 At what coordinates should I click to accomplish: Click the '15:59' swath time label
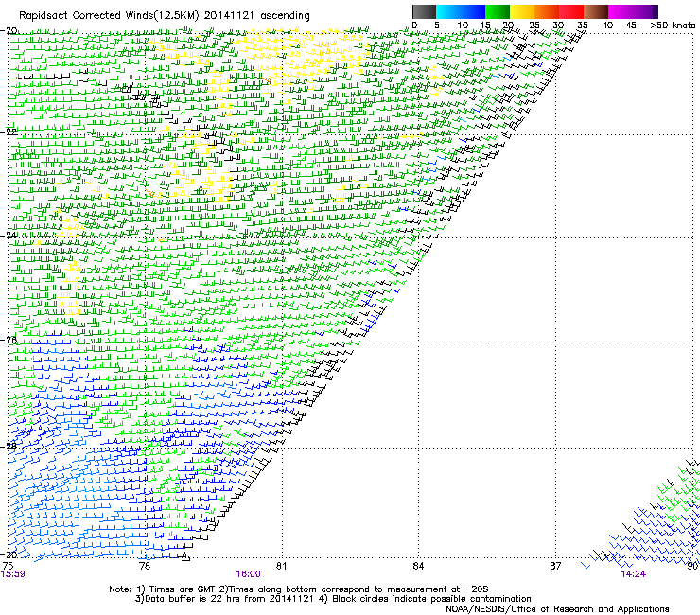click(13, 574)
